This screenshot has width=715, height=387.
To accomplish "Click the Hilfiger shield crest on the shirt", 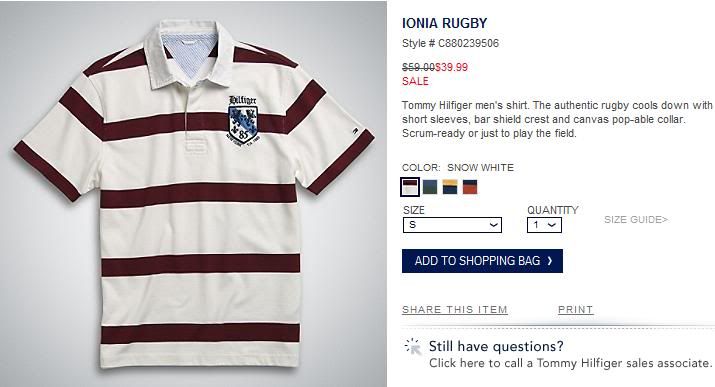I will tap(243, 121).
